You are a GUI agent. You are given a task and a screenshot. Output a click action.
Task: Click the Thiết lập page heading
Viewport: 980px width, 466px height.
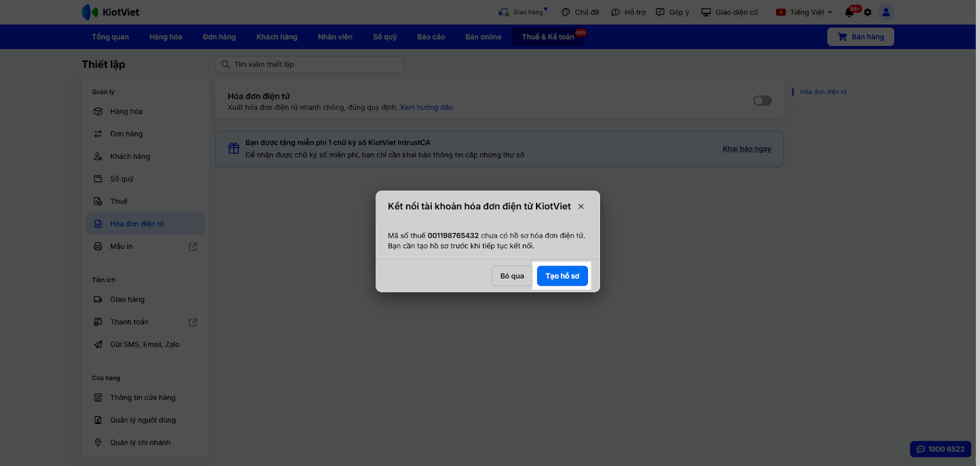[104, 64]
